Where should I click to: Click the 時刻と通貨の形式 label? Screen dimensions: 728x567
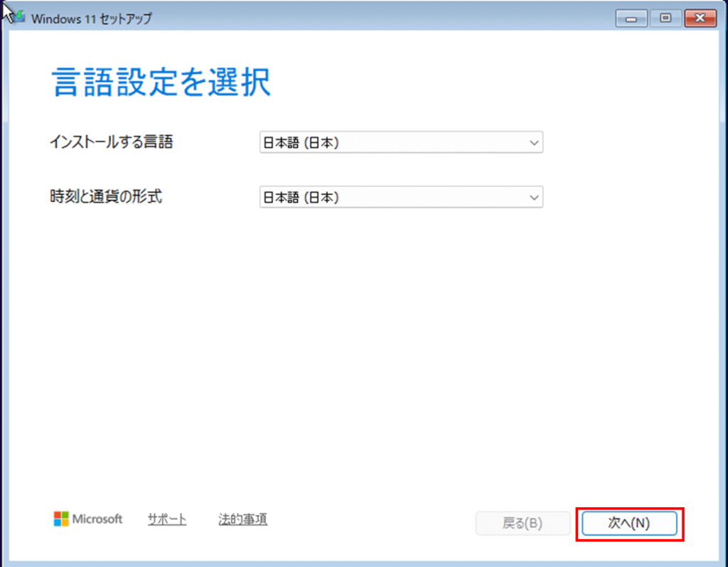coord(106,196)
